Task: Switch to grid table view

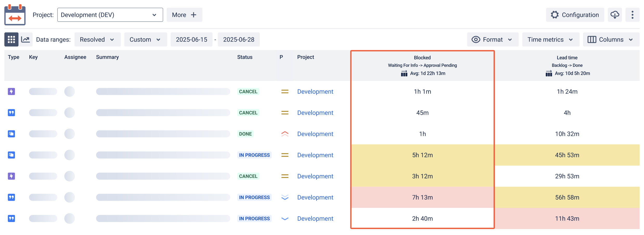Action: (11, 40)
